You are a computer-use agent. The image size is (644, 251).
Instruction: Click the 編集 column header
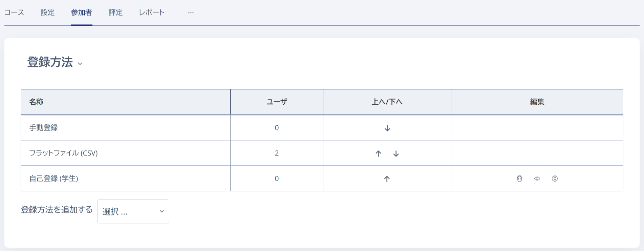point(537,102)
